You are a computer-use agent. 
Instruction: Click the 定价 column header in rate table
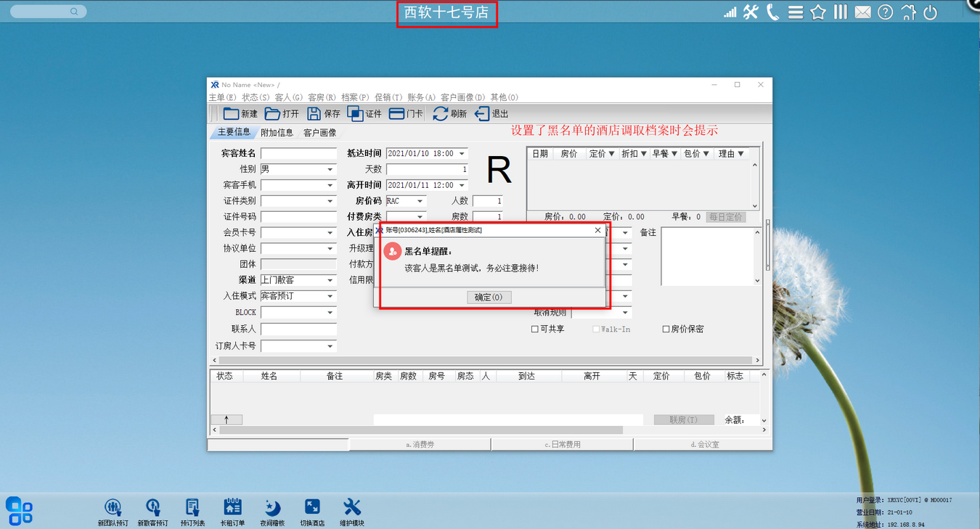tap(602, 154)
